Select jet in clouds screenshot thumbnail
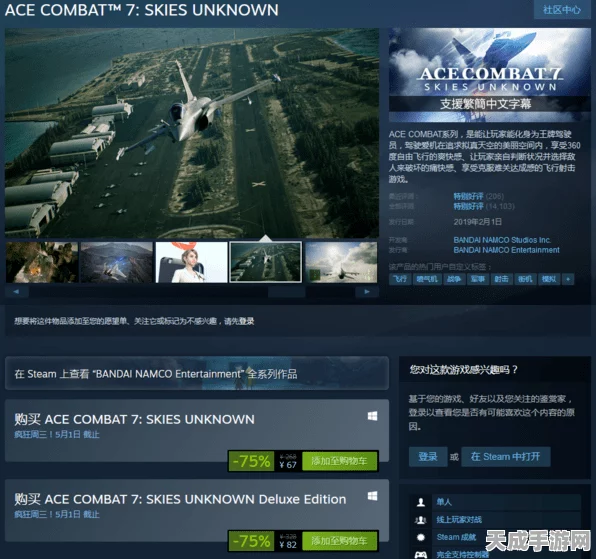This screenshot has height=559, width=596. 341,262
